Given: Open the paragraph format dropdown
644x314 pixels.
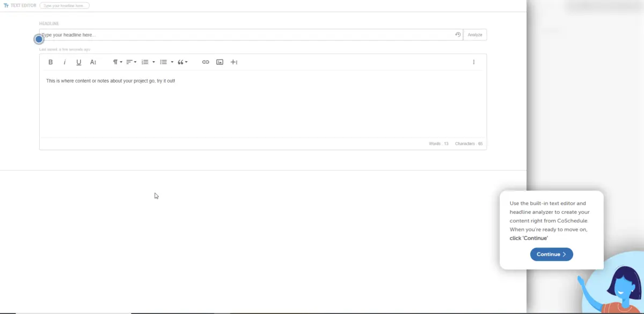Looking at the screenshot, I should point(118,62).
